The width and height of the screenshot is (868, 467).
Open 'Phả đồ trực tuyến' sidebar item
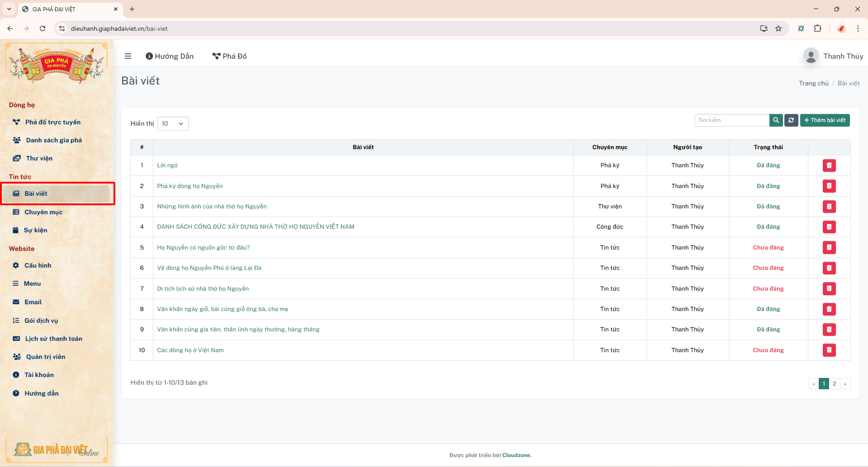[x=52, y=122]
